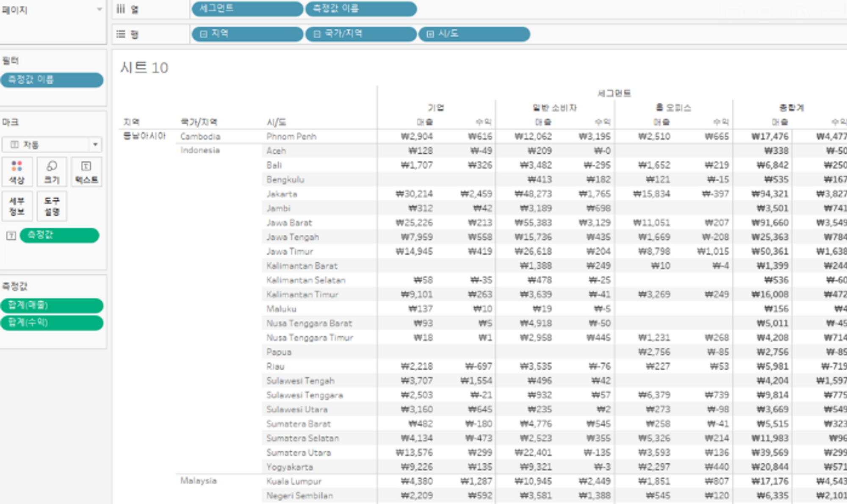The image size is (847, 504).
Task: Click the text icon beside 측정값 pill
Action: pyautogui.click(x=11, y=235)
